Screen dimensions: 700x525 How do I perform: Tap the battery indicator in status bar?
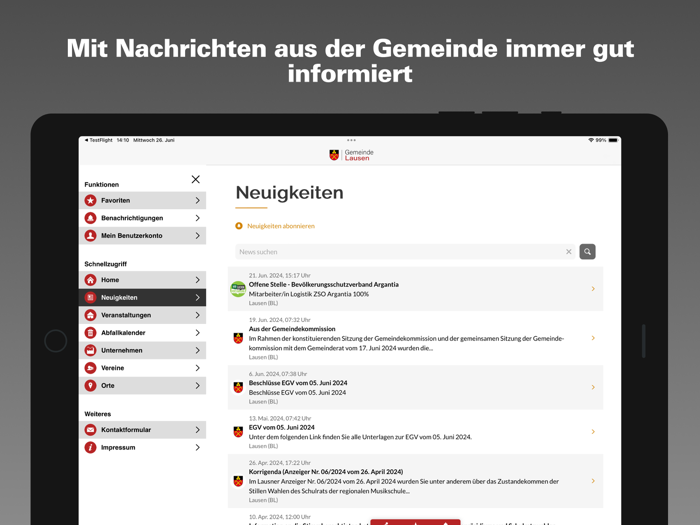tap(613, 140)
